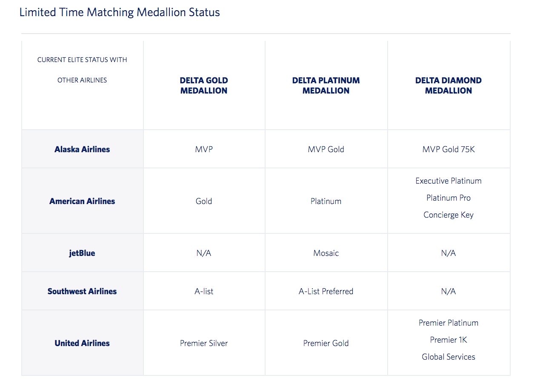Click the Global Services entry
Screen dimensions: 543x392
449,357
